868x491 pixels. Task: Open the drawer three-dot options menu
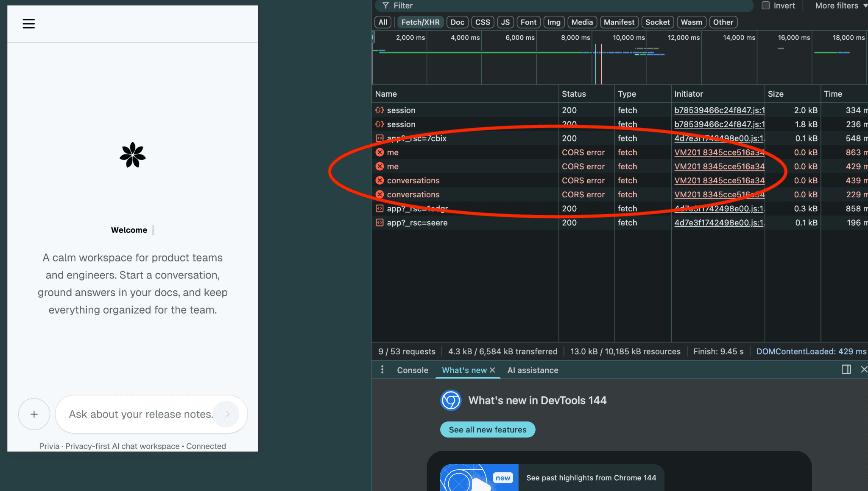(x=382, y=370)
